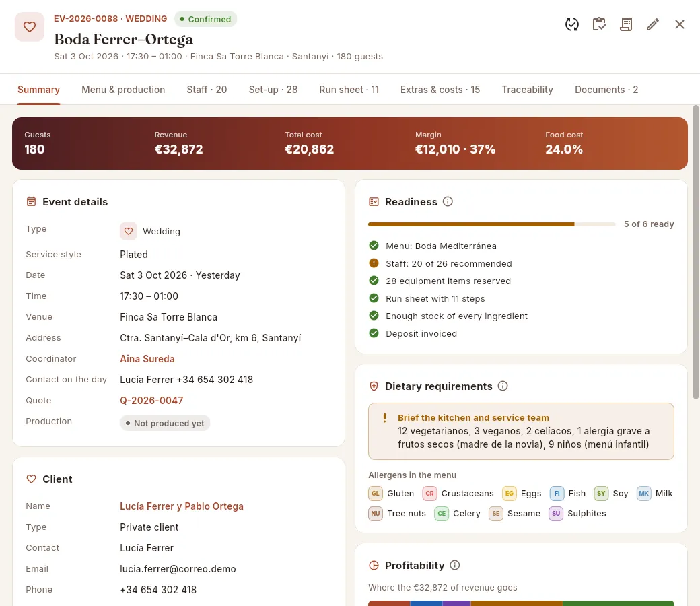Image resolution: width=700 pixels, height=606 pixels.
Task: Click the checklist icon by Readiness heading
Action: 374,201
